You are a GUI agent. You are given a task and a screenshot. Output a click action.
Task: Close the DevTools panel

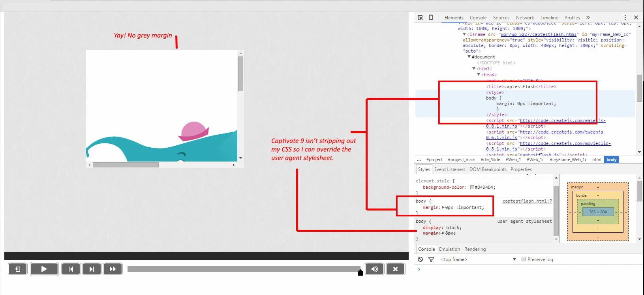[x=636, y=17]
